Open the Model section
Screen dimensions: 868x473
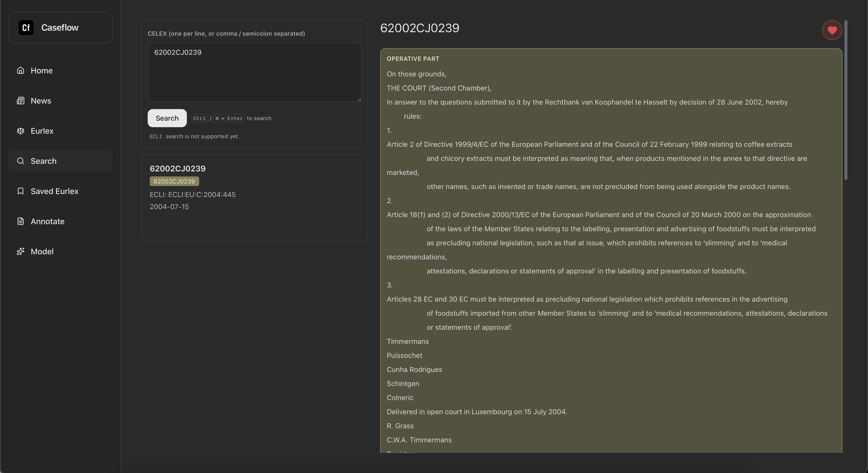(60, 252)
